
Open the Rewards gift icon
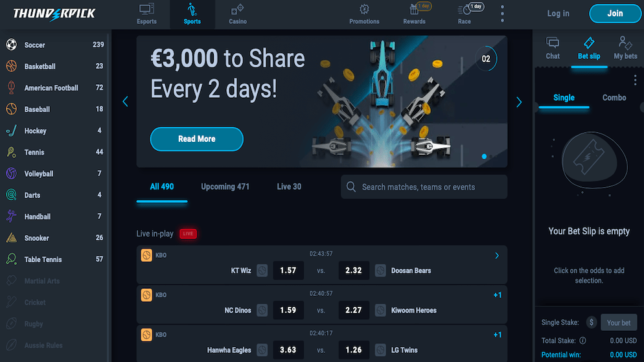click(x=414, y=9)
